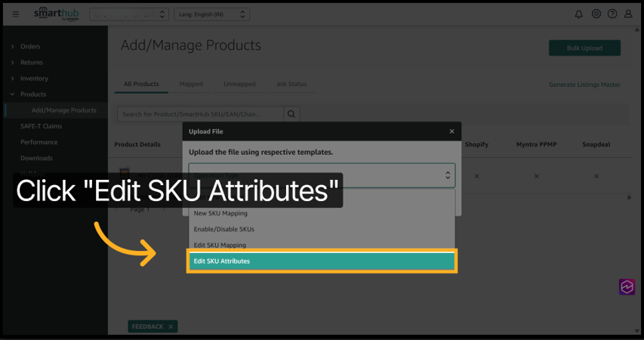Choose Enable/Disable SKUs option
The image size is (644, 340).
pyautogui.click(x=224, y=230)
